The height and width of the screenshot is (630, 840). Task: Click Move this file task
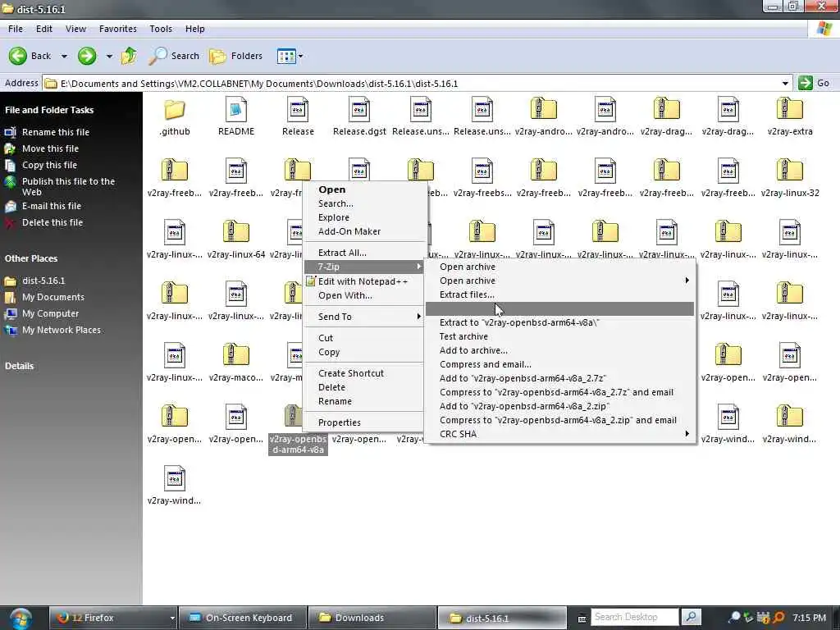pos(50,148)
